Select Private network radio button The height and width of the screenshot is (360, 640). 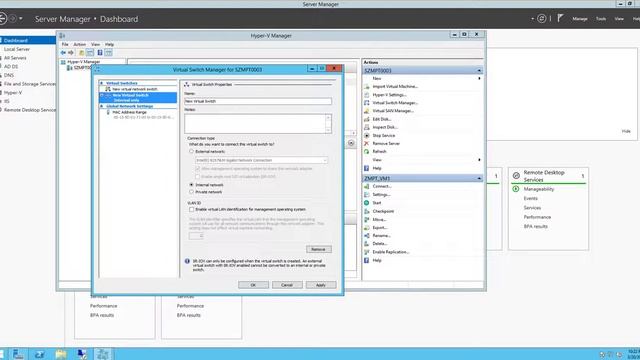tap(191, 192)
